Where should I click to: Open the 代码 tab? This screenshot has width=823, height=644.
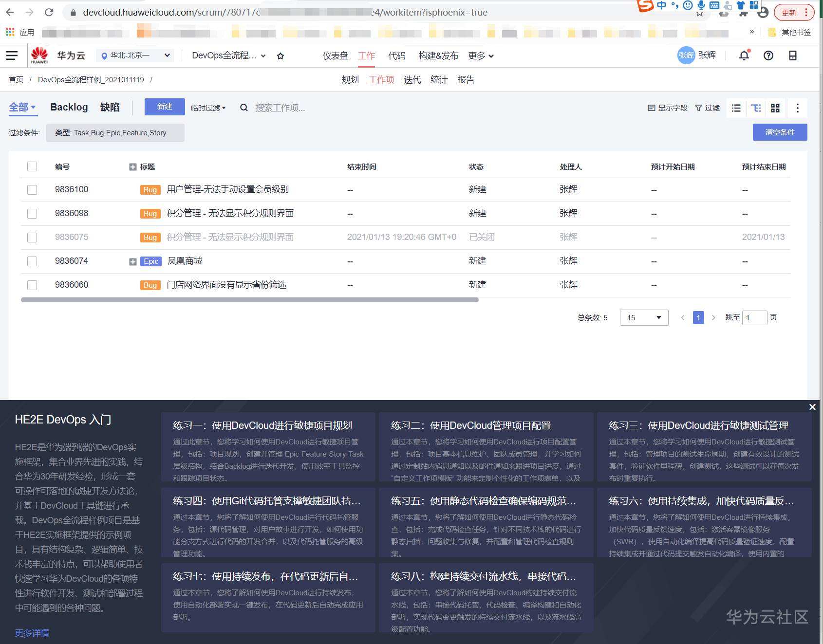pyautogui.click(x=397, y=56)
